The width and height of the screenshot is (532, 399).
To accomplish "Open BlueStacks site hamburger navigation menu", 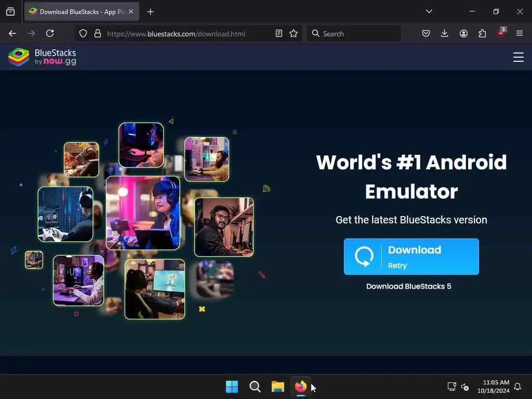I will pos(518,57).
